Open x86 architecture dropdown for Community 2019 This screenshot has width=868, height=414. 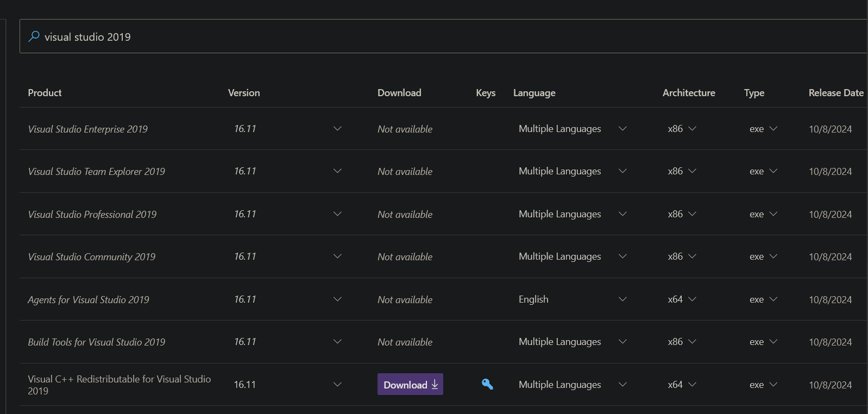pyautogui.click(x=682, y=256)
